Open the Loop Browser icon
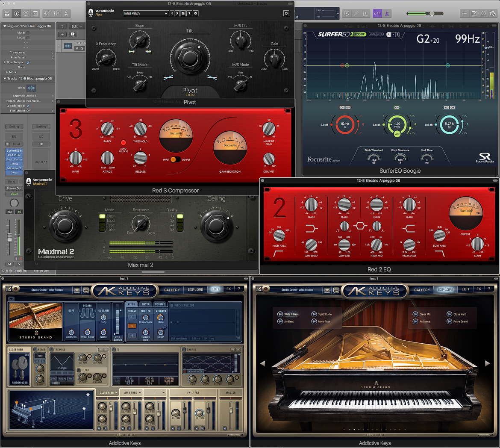 (x=484, y=13)
